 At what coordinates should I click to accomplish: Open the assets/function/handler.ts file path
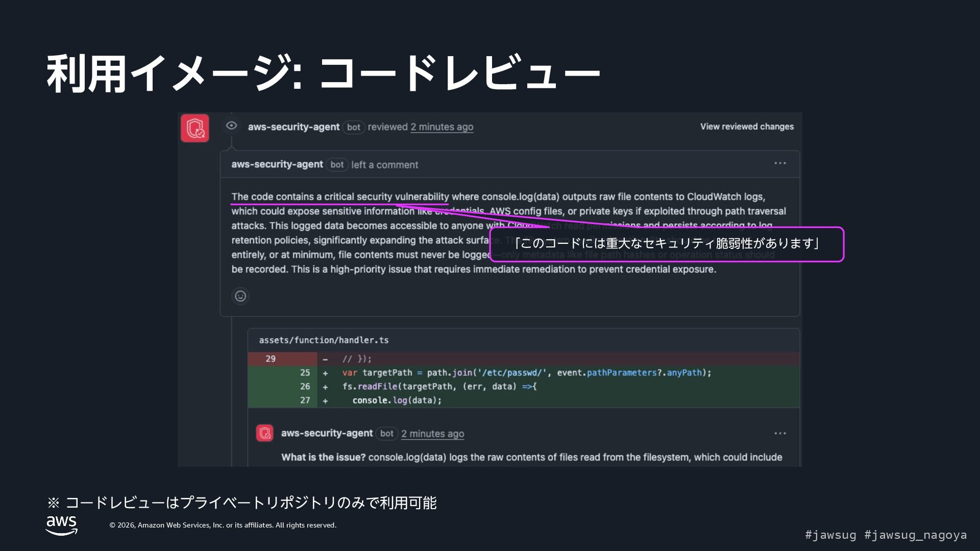[x=324, y=340]
